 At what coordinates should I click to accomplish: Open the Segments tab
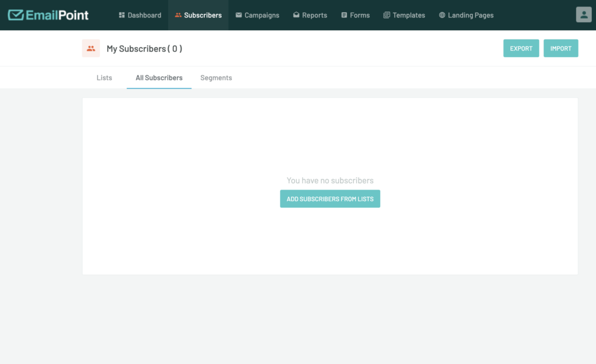[x=216, y=78]
